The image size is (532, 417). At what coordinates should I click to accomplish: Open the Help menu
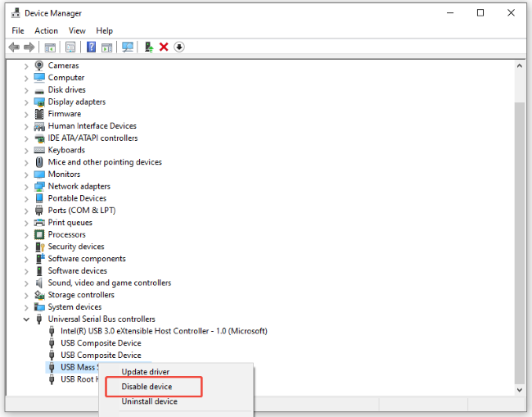pos(104,30)
